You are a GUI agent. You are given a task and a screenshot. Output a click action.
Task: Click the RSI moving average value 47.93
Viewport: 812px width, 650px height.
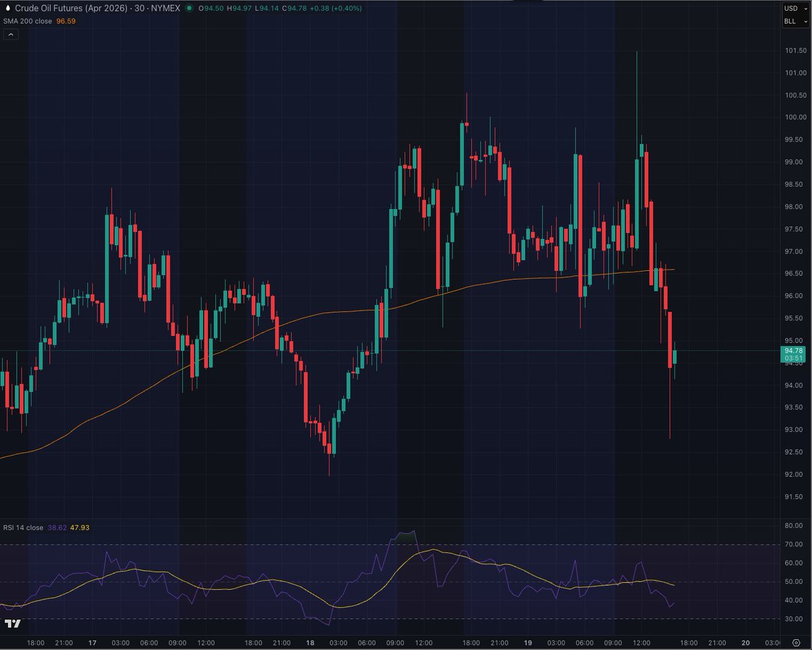(80, 527)
